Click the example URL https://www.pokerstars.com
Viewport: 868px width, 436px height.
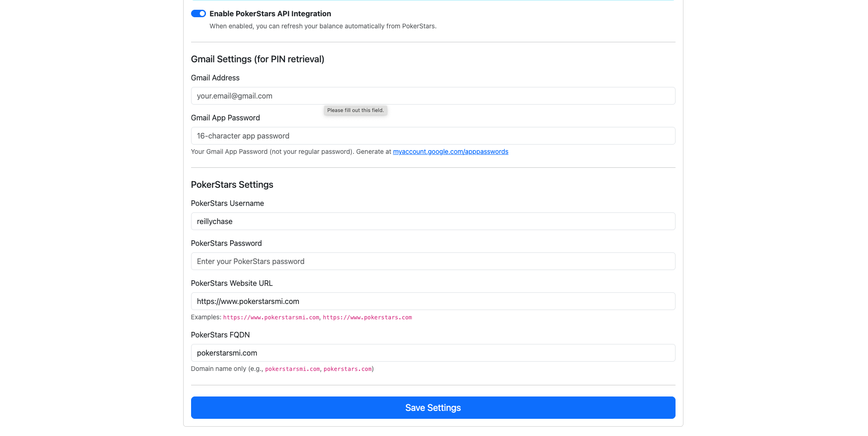point(367,317)
